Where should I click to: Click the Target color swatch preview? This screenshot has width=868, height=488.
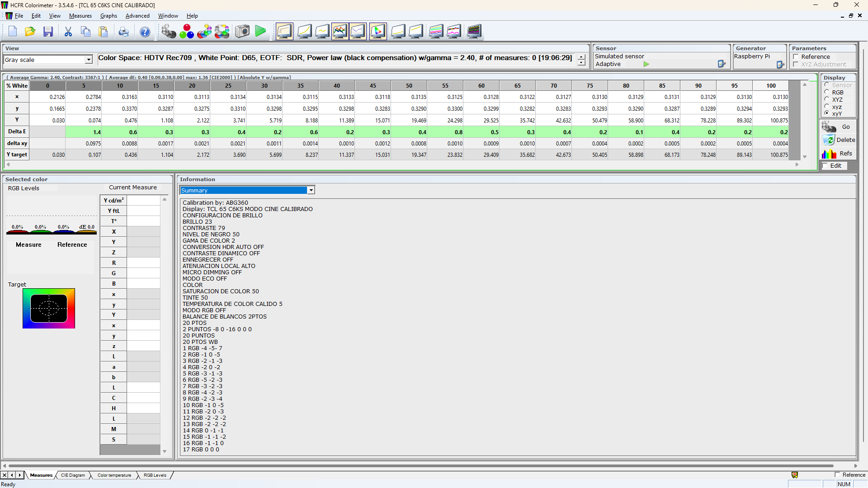click(49, 309)
